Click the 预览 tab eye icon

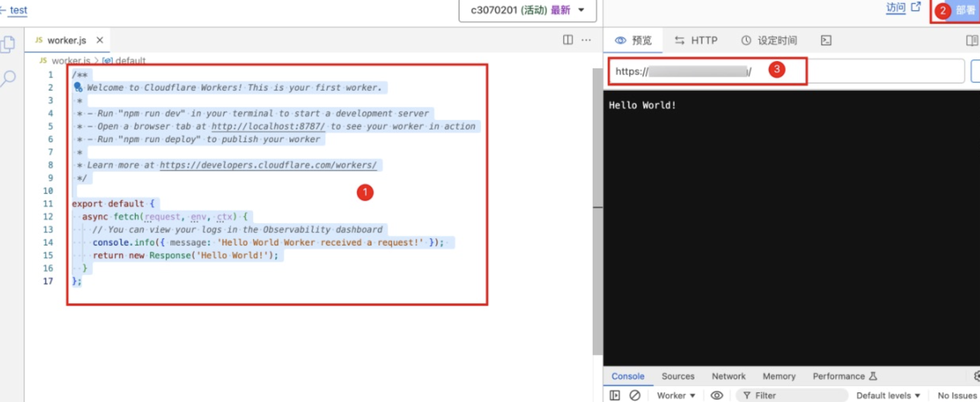coord(620,40)
